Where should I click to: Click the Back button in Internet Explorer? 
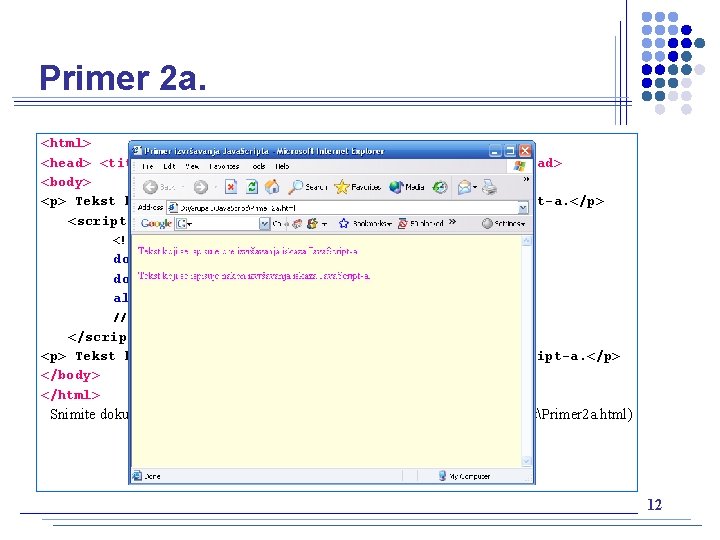pos(159,187)
